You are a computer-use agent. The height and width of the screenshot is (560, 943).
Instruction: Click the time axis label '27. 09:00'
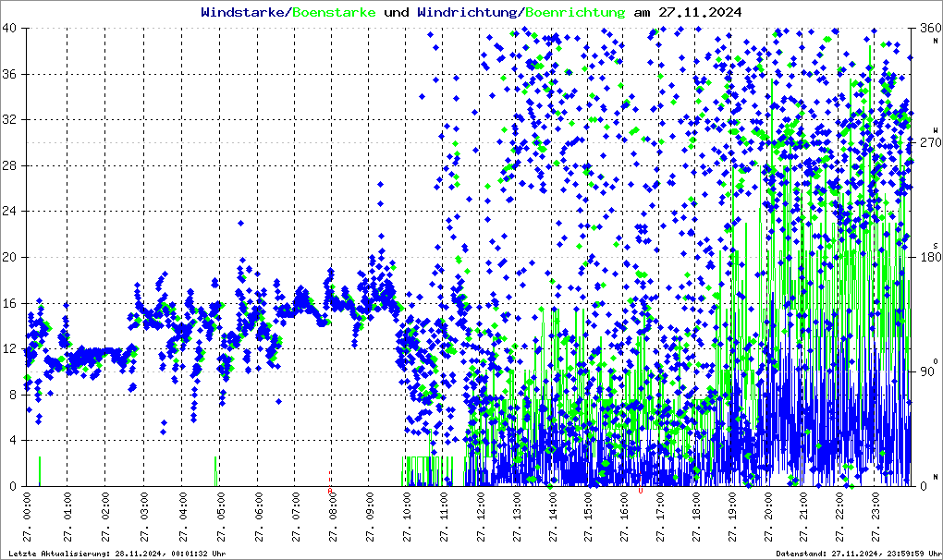370,517
